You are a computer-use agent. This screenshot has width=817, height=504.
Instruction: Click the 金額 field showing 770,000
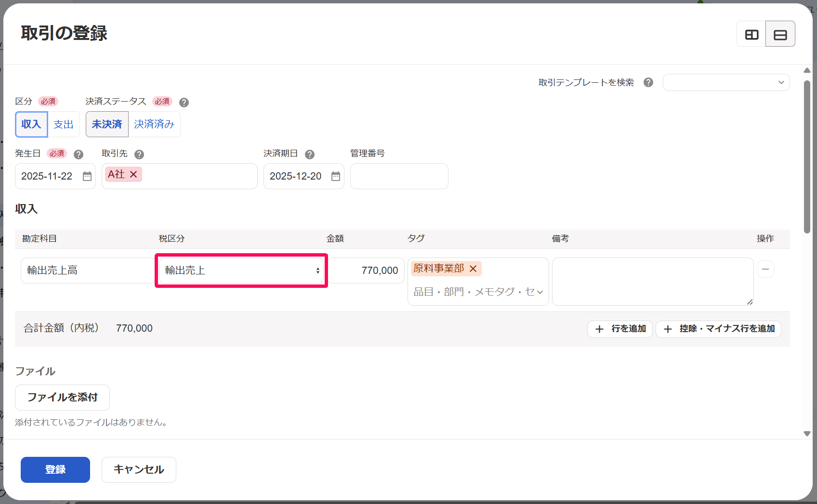pos(366,271)
